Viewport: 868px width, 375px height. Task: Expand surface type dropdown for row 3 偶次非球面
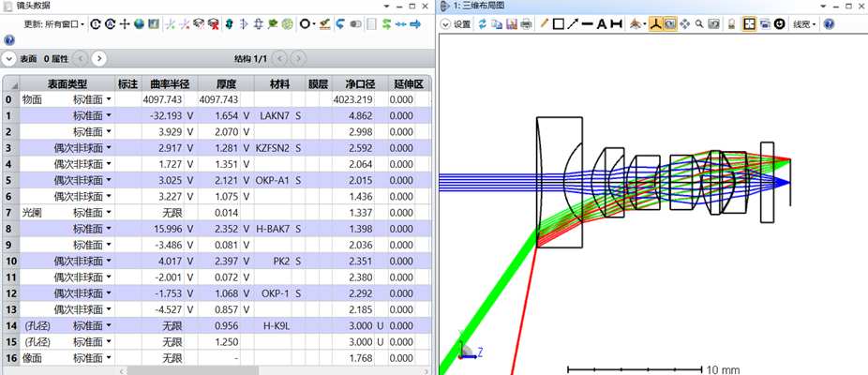[109, 148]
